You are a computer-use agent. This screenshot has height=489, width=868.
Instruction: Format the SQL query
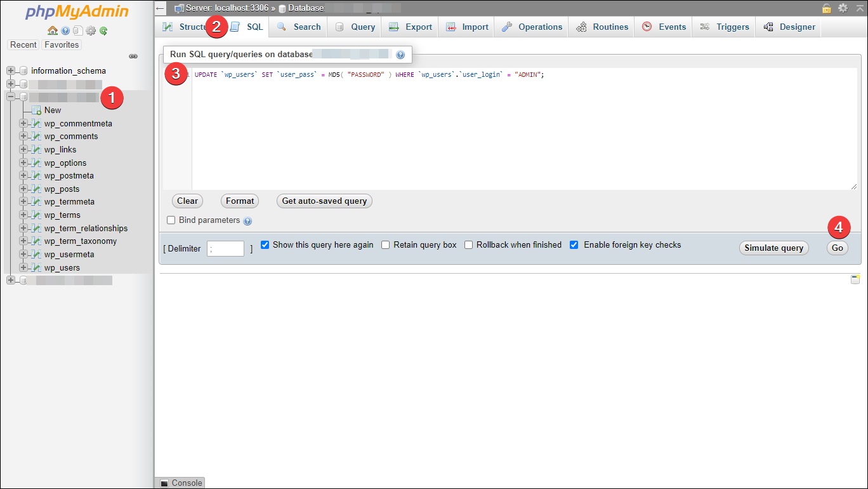(240, 201)
